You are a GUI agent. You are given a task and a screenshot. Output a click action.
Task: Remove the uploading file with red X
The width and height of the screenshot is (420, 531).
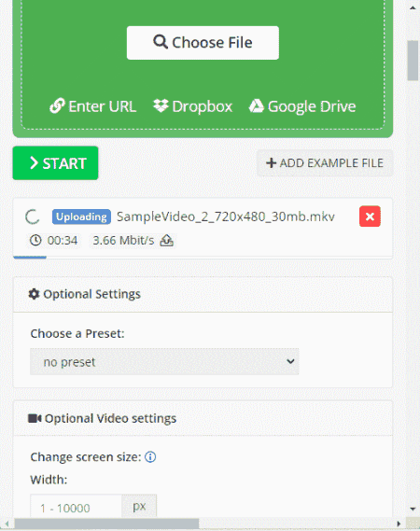point(370,217)
